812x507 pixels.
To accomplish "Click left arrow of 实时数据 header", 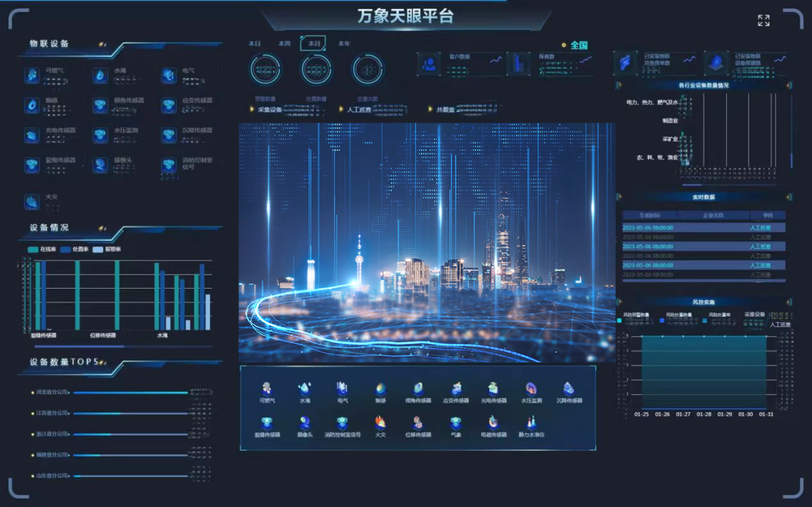I will pos(619,197).
